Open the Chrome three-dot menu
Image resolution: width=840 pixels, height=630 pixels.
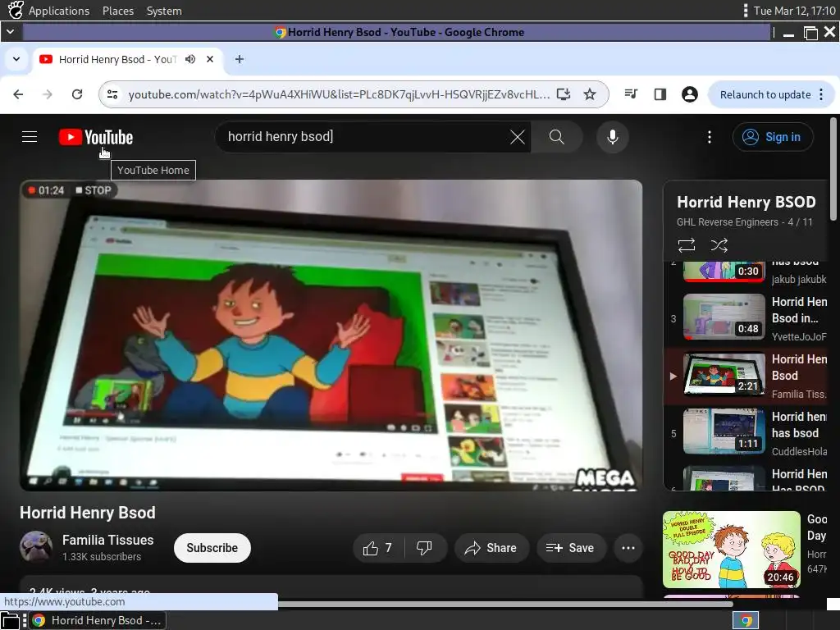tap(821, 94)
